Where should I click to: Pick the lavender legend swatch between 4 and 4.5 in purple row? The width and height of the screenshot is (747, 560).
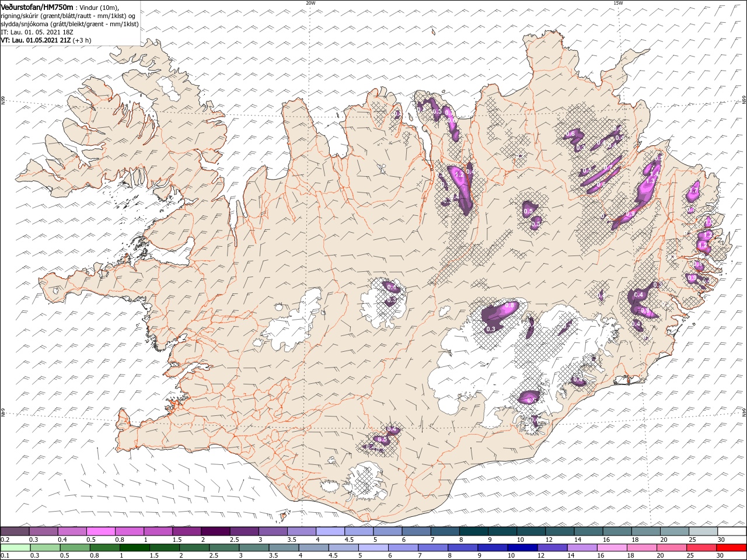330,531
